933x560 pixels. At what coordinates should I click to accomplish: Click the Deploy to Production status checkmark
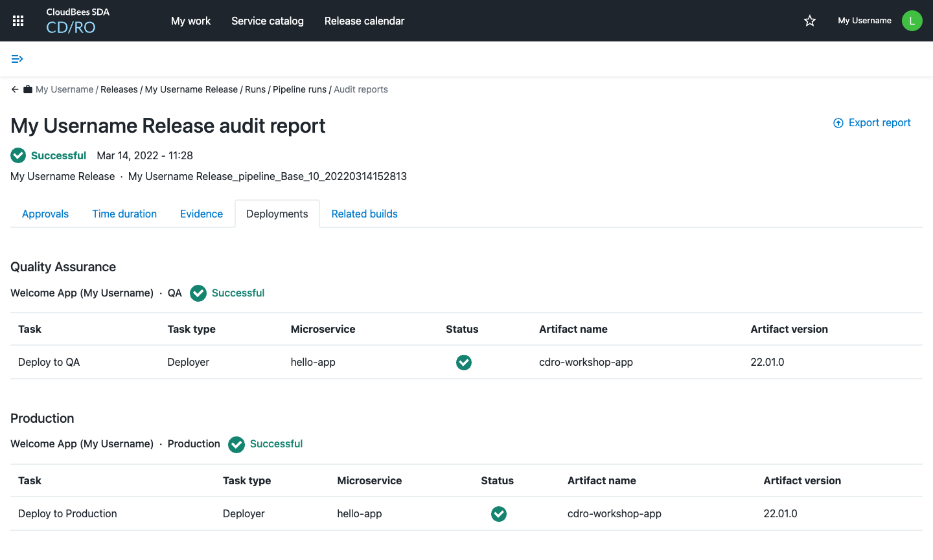pyautogui.click(x=499, y=514)
